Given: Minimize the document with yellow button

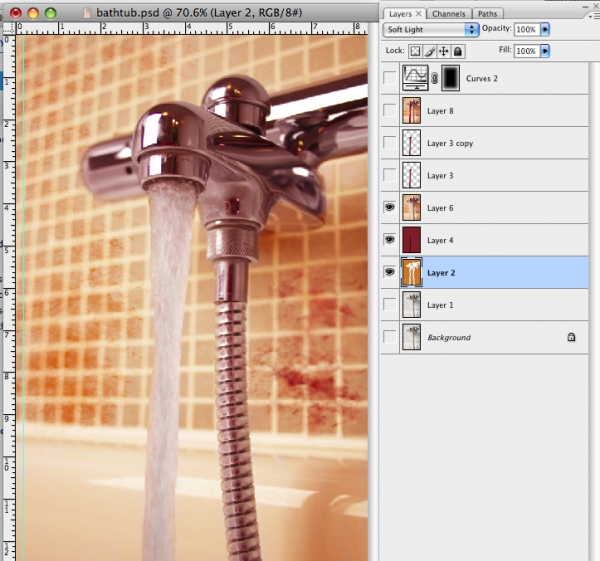Looking at the screenshot, I should 33,13.
